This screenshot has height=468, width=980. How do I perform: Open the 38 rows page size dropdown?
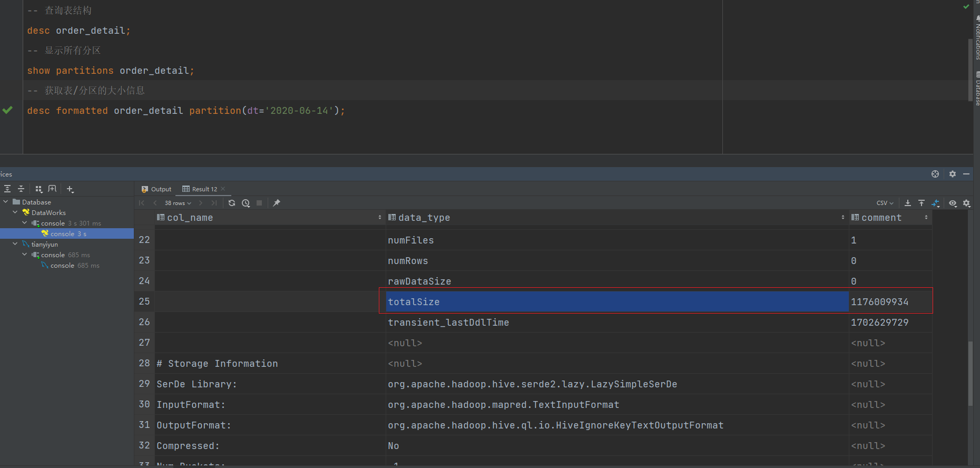point(178,203)
